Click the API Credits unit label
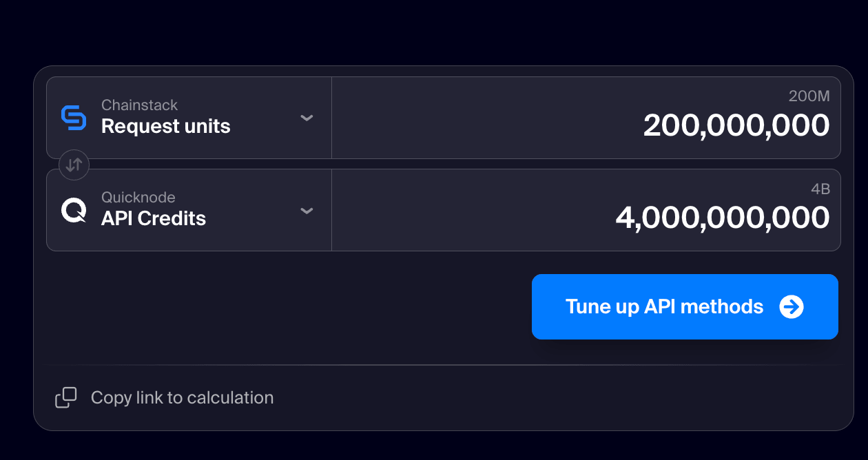This screenshot has width=868, height=460. (x=153, y=219)
